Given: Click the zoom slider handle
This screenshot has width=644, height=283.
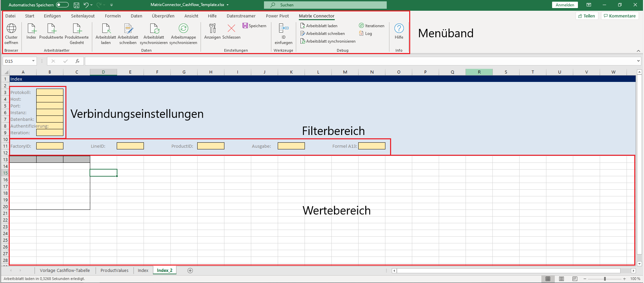Looking at the screenshot, I should tap(605, 279).
